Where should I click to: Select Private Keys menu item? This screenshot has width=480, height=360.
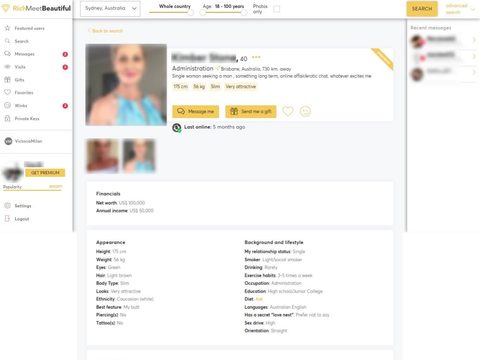[x=27, y=119]
